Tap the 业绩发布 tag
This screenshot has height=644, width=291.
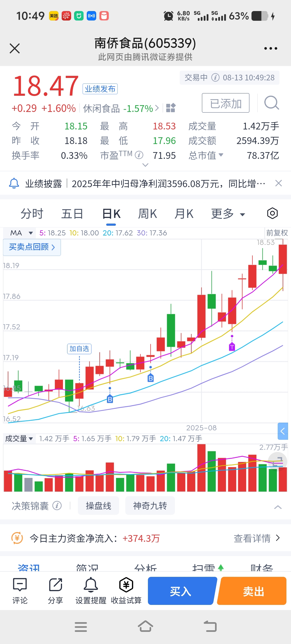(100, 89)
